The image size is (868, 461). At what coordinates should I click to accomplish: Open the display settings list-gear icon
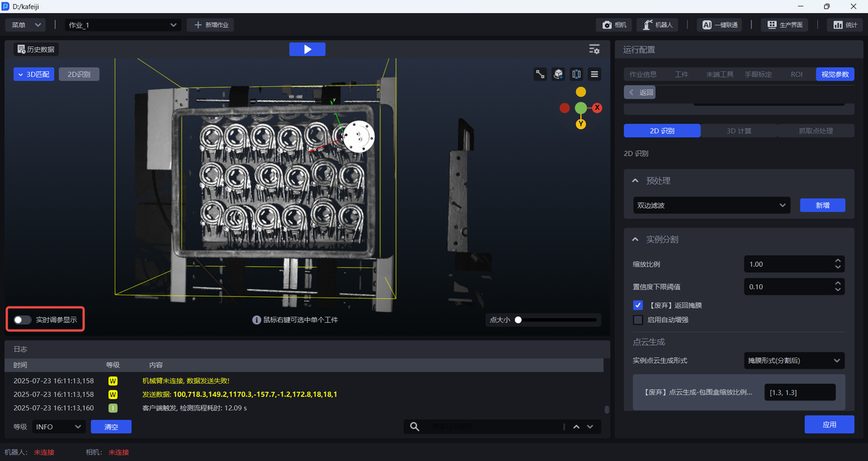click(594, 49)
